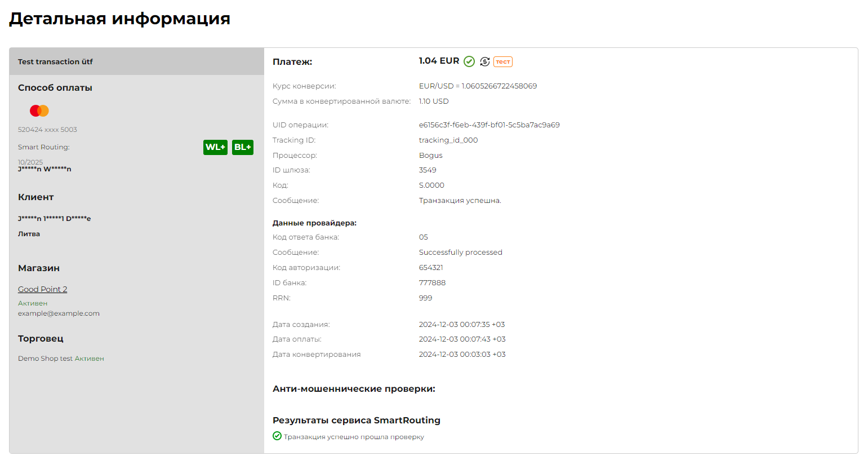Add card to blacklist with BL+
Viewport: 868px width, 460px height.
click(x=243, y=147)
